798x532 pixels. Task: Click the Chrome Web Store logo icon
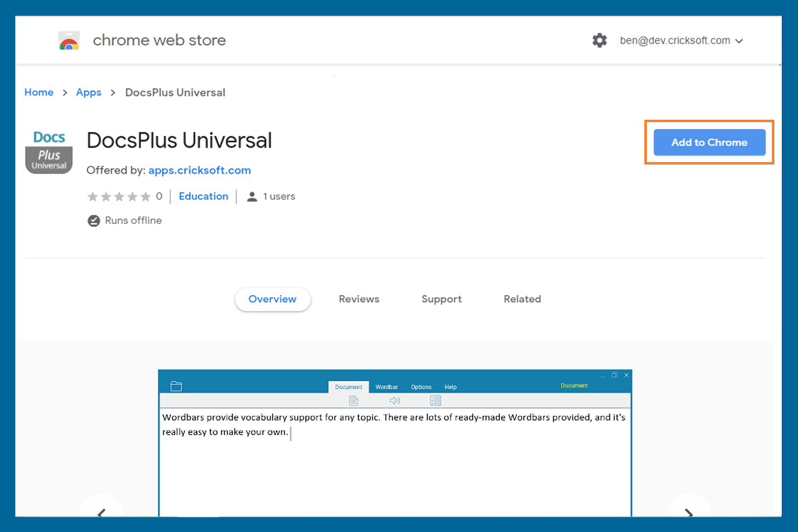coord(69,41)
